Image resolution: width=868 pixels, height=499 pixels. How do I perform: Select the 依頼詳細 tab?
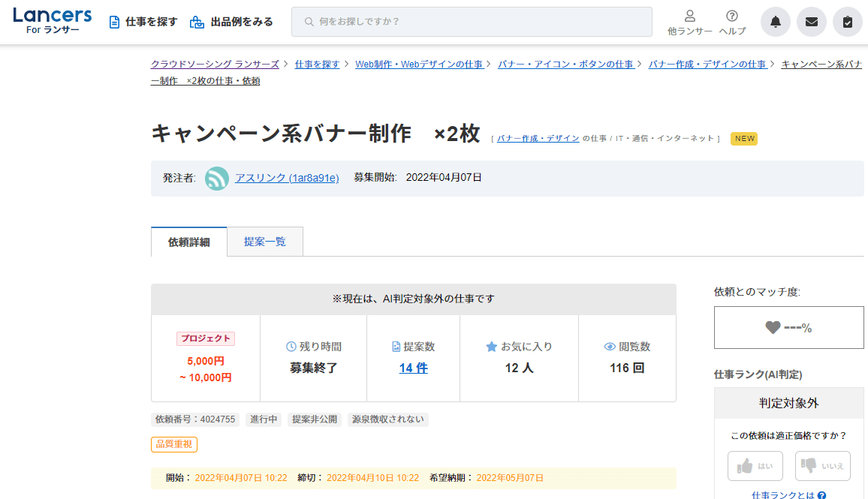188,242
